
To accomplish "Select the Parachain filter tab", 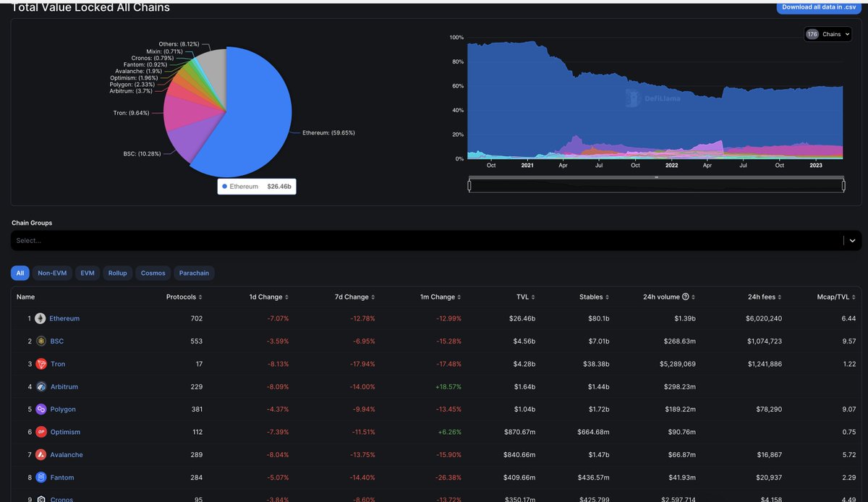I will [195, 273].
